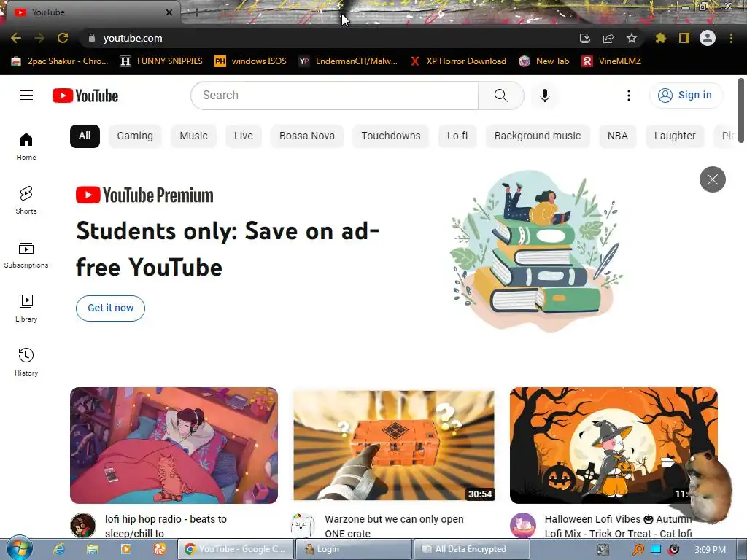Go back with browser back arrow

(x=16, y=38)
